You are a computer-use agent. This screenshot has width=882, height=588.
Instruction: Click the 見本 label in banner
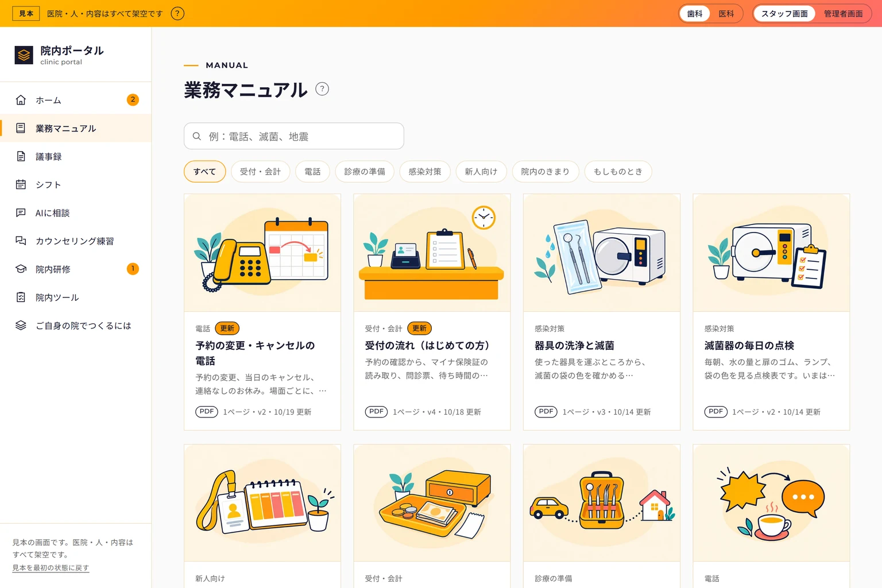(26, 13)
